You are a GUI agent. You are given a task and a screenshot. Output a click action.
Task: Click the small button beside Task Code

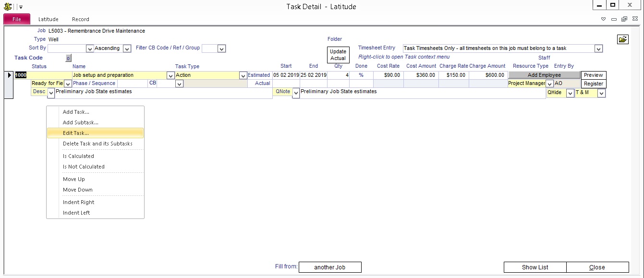pos(68,58)
